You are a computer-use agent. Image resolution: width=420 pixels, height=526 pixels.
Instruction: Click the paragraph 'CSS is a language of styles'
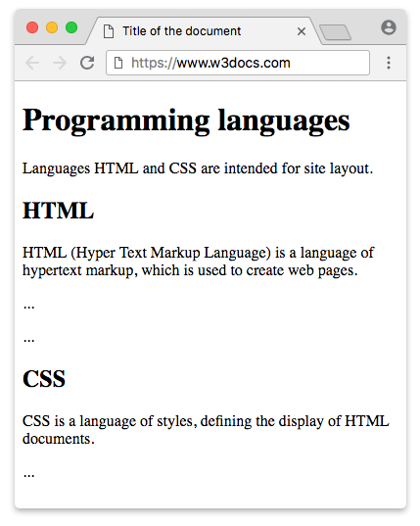206,430
